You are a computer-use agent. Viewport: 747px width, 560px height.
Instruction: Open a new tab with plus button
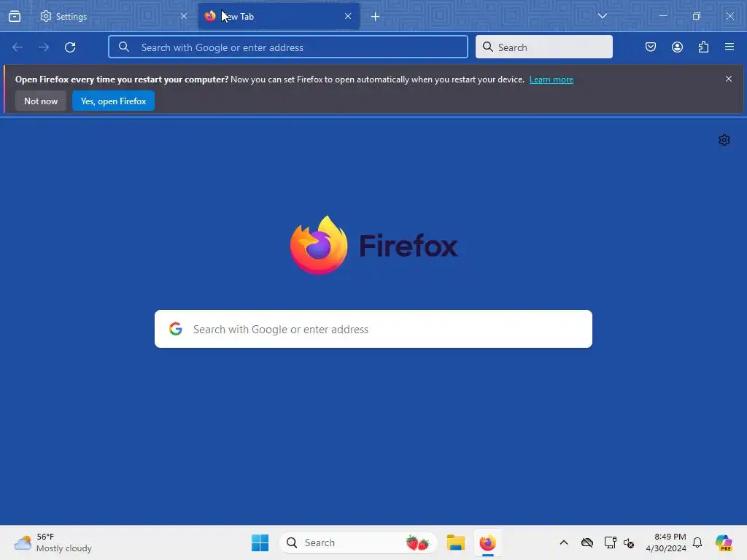pyautogui.click(x=376, y=17)
